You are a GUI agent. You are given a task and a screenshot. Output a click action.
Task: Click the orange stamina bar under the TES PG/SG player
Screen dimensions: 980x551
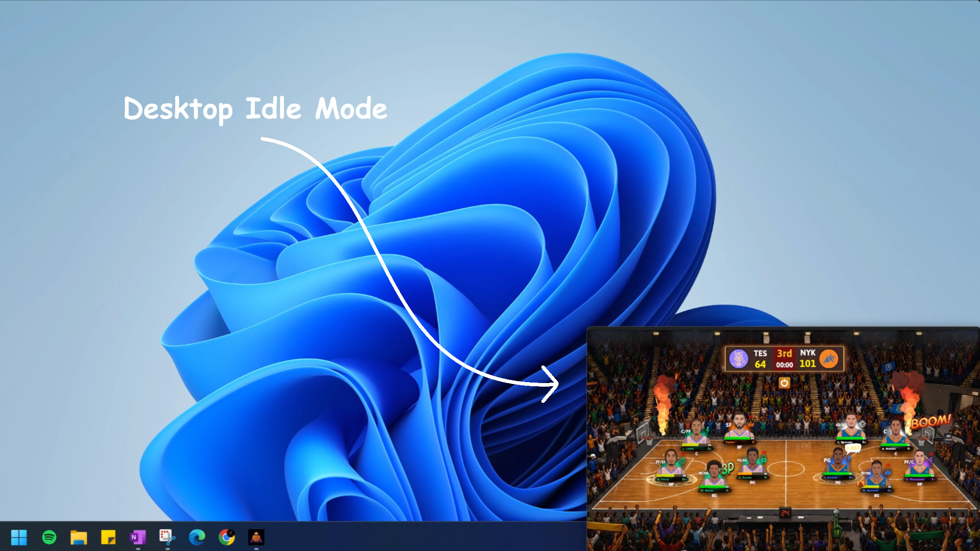752,474
